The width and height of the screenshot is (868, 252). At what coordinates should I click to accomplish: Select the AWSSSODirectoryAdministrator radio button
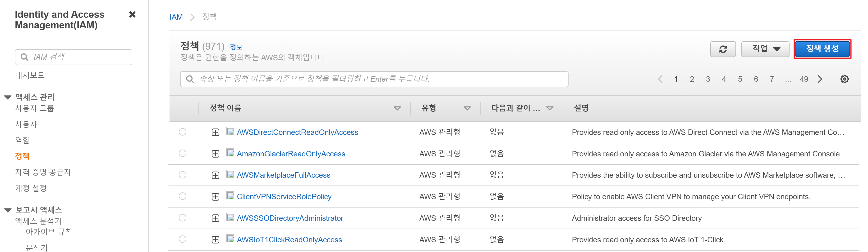click(183, 218)
